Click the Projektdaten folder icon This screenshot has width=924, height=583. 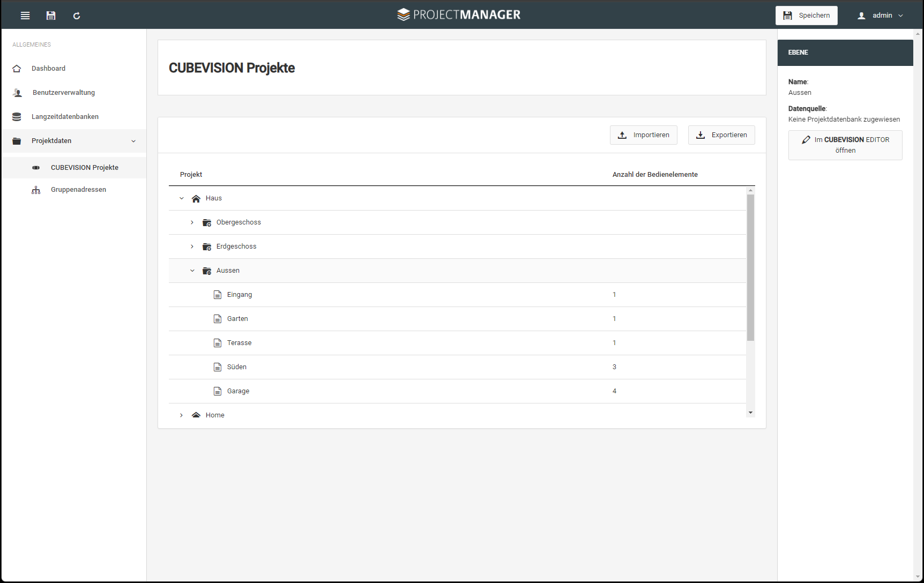[17, 141]
